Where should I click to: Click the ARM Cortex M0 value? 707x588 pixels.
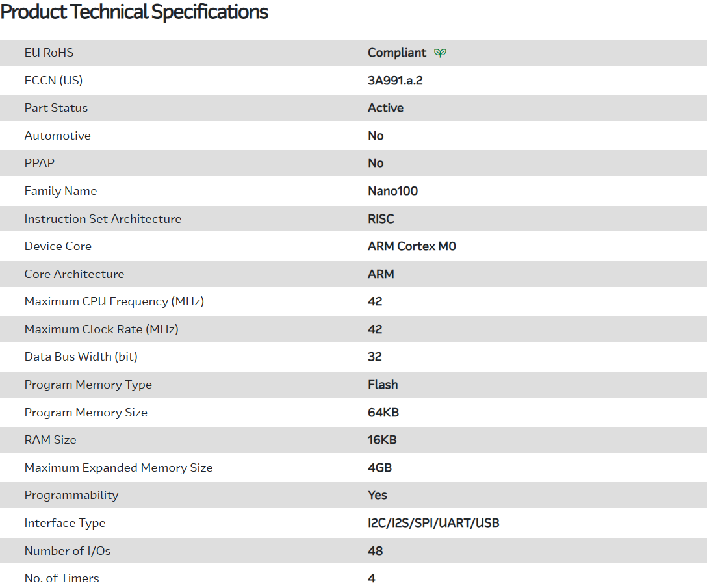pos(411,246)
